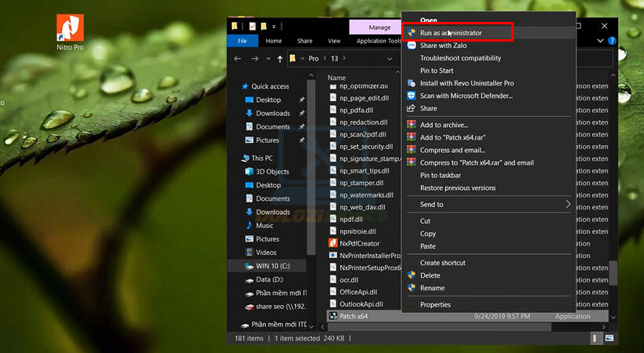The height and width of the screenshot is (353, 644).
Task: Click the Share with Zalo icon
Action: coord(411,45)
